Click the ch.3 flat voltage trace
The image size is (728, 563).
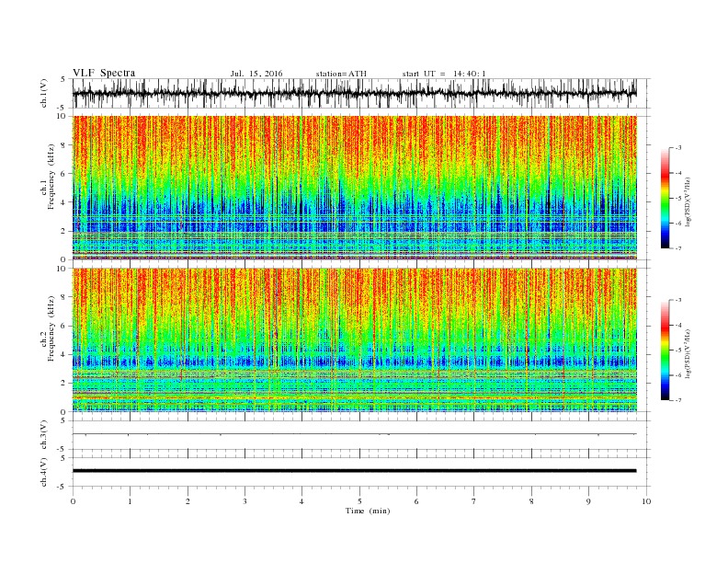(x=354, y=434)
